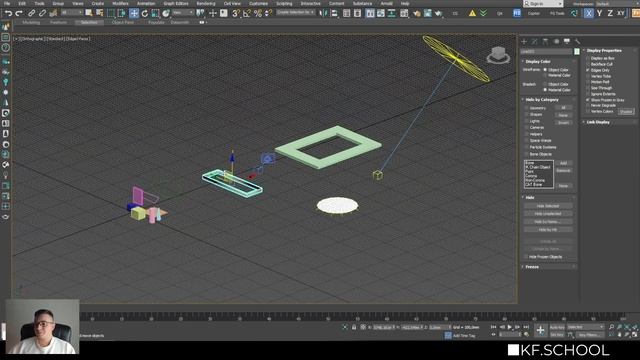Toggle the Backface Cull checkbox
The image size is (640, 360).
click(588, 64)
